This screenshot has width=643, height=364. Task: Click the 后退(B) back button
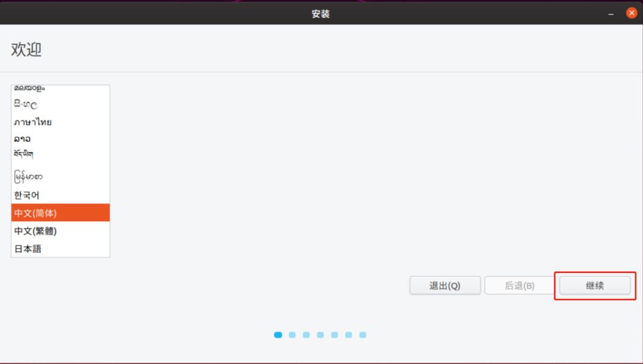(x=519, y=285)
